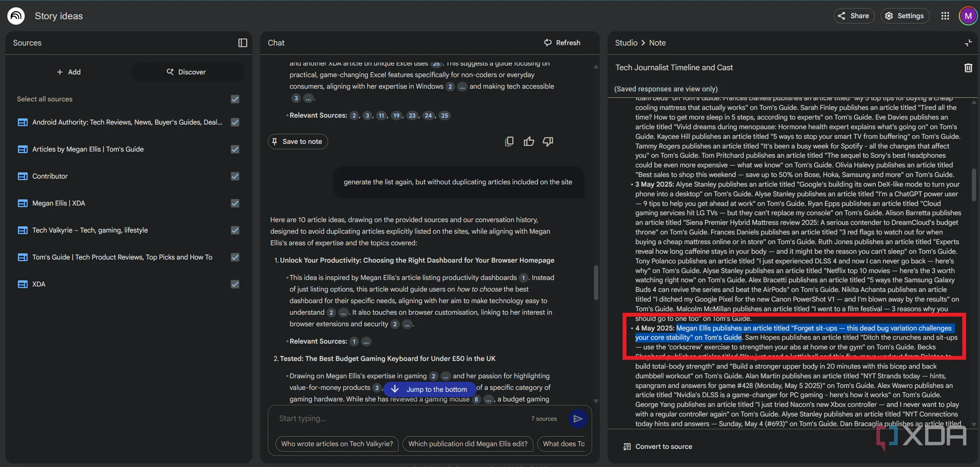Select suggestion Who wrote articles on Tech Valkyrie
Viewport: 980px width, 467px height.
pyautogui.click(x=337, y=444)
